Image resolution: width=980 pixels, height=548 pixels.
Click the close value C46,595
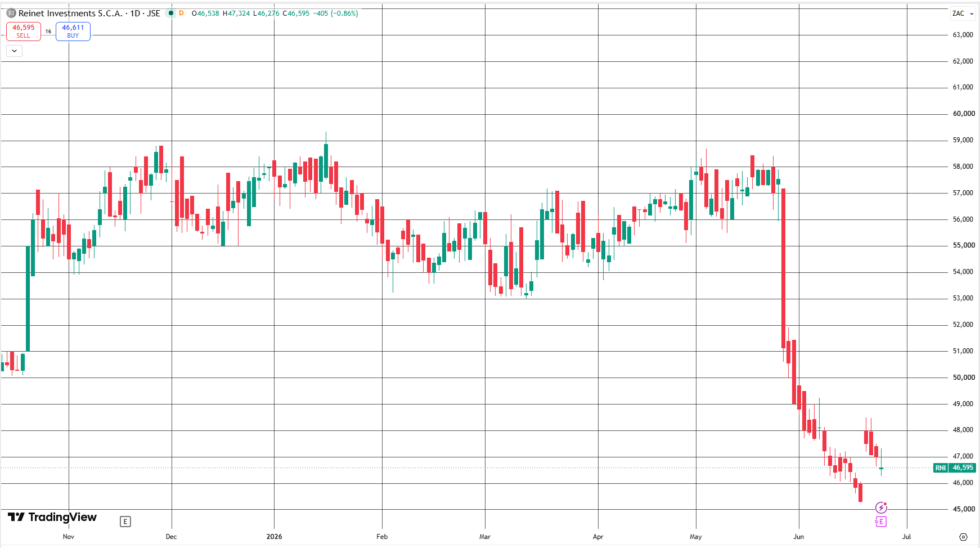(x=296, y=13)
